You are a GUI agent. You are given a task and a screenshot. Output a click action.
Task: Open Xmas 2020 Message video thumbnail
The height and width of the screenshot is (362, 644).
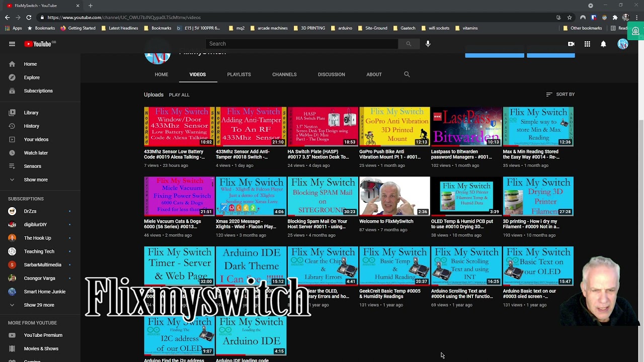[x=251, y=196]
